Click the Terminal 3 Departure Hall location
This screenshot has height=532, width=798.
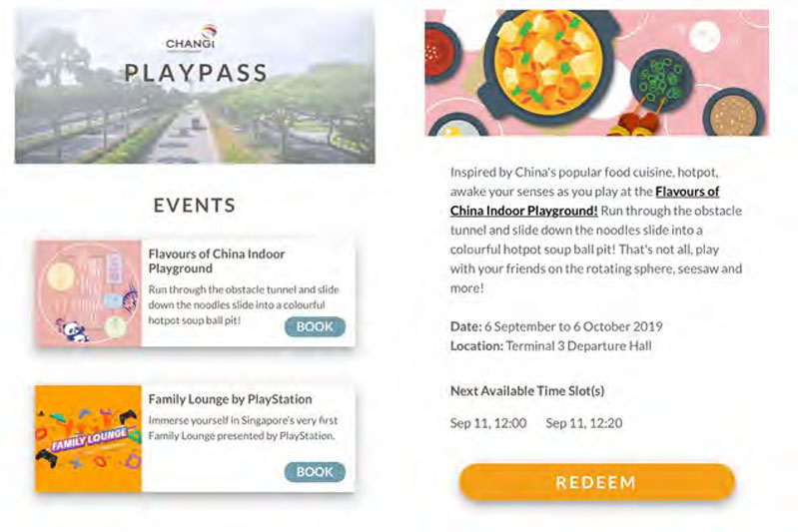pyautogui.click(x=578, y=346)
